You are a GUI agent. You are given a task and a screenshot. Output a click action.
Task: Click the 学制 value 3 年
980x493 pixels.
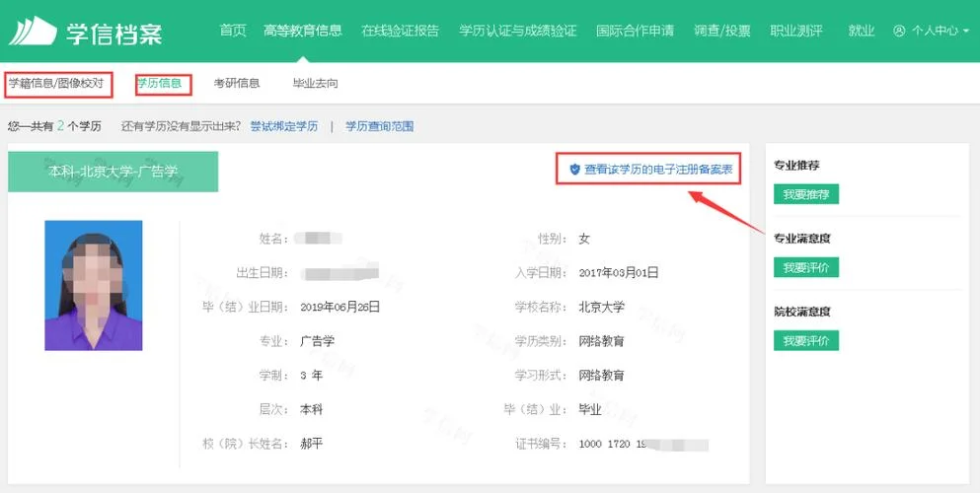311,376
